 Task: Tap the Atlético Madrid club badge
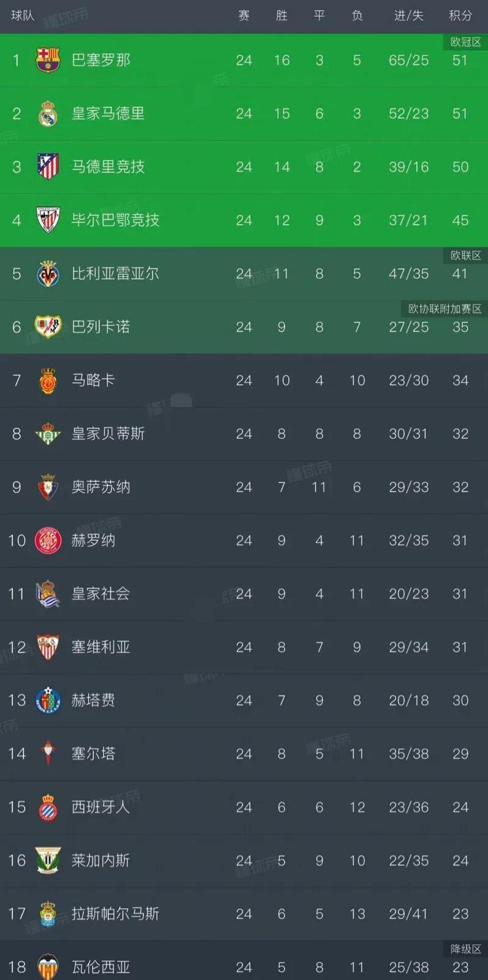pos(48,167)
